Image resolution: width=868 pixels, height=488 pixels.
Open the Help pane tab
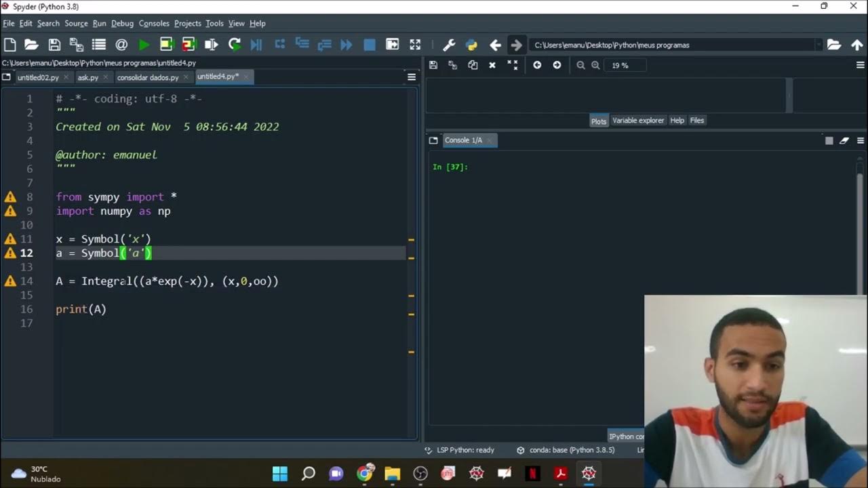click(677, 121)
